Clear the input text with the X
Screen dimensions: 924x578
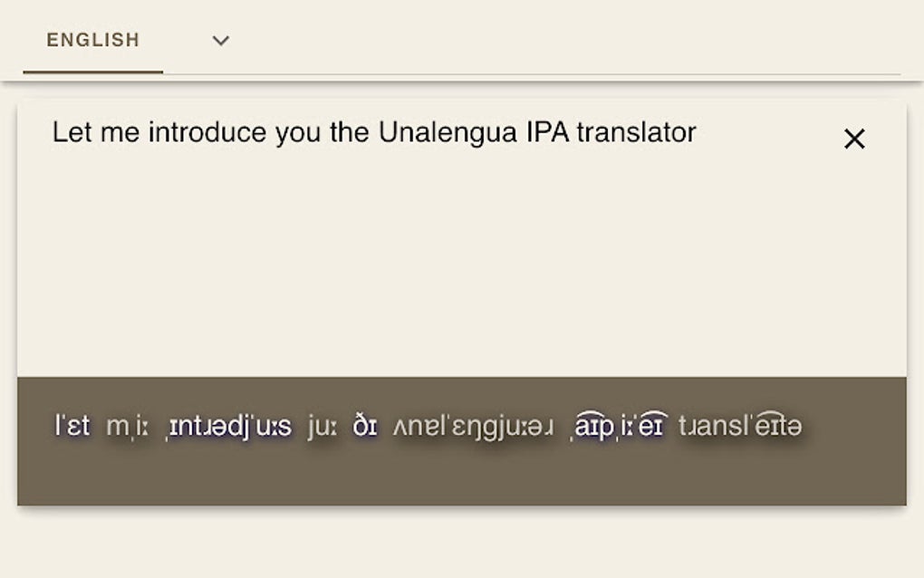pos(854,139)
